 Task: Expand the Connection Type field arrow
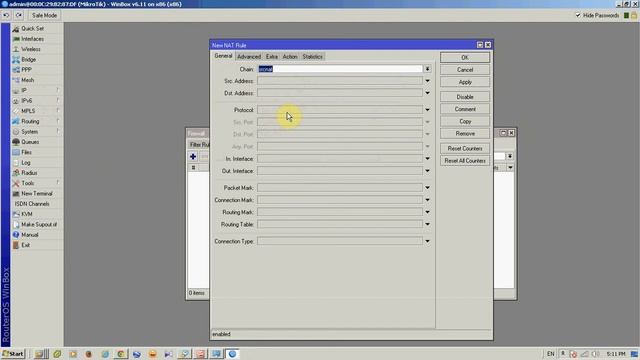coord(427,241)
